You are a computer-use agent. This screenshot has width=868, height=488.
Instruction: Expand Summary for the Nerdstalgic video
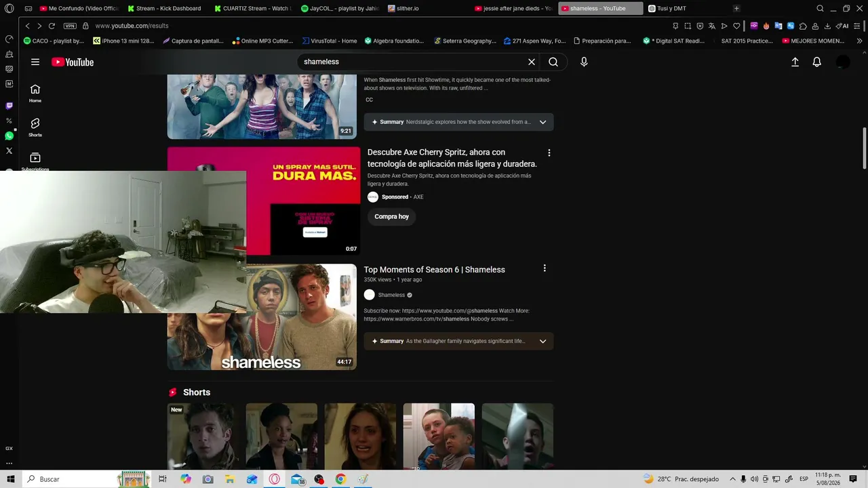(459, 122)
